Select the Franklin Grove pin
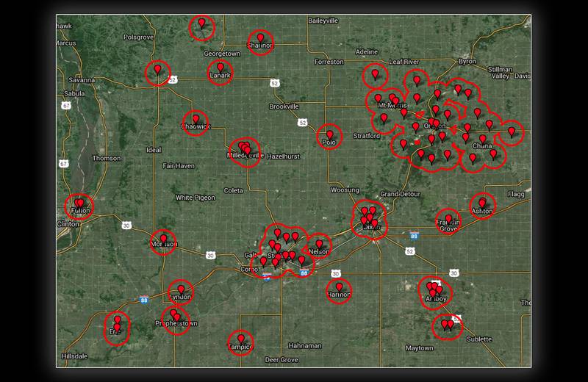Screen dimensions: 588x382 tap(448, 216)
